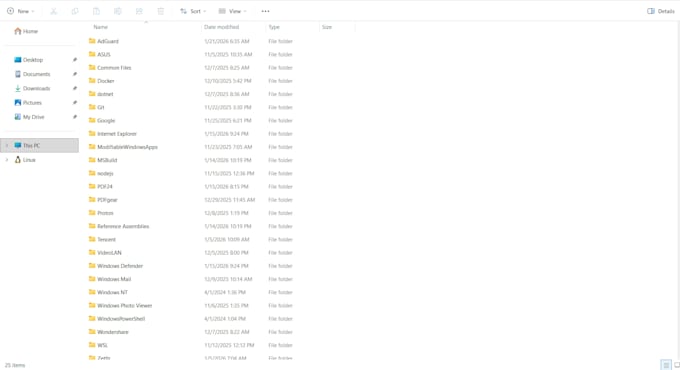Select the Internet Explorer folder icon

tap(92, 134)
